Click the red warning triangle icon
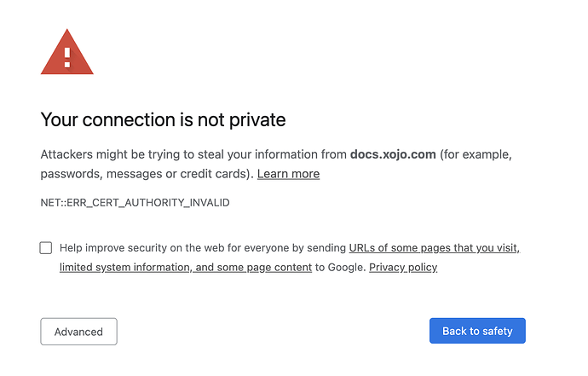This screenshot has height=376, width=588. coord(67,52)
